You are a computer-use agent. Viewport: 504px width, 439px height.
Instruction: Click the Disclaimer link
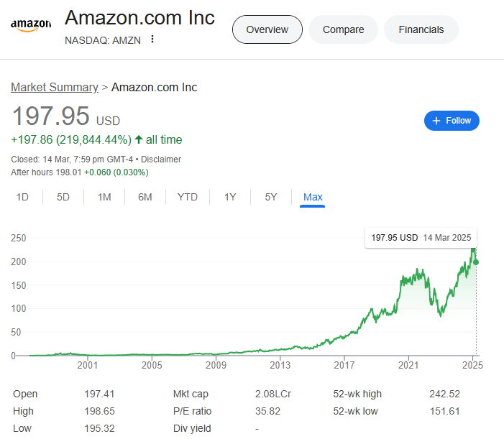point(161,160)
